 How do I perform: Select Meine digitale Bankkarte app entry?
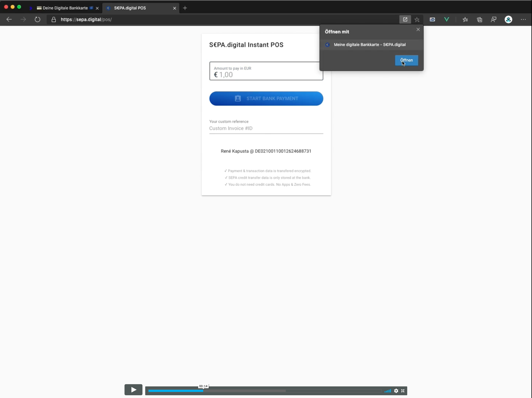[369, 44]
